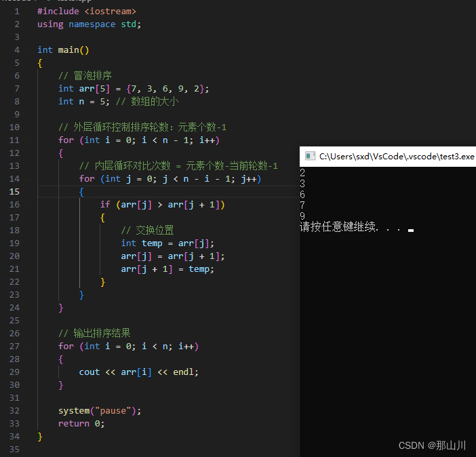The image size is (476, 457).
Task: Click the comment '// 输出排序结果'
Action: pos(94,333)
